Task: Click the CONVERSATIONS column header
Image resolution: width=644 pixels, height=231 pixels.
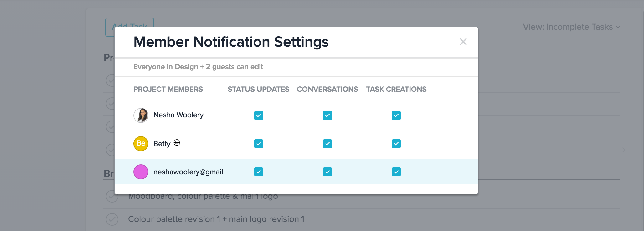Action: pos(327,89)
